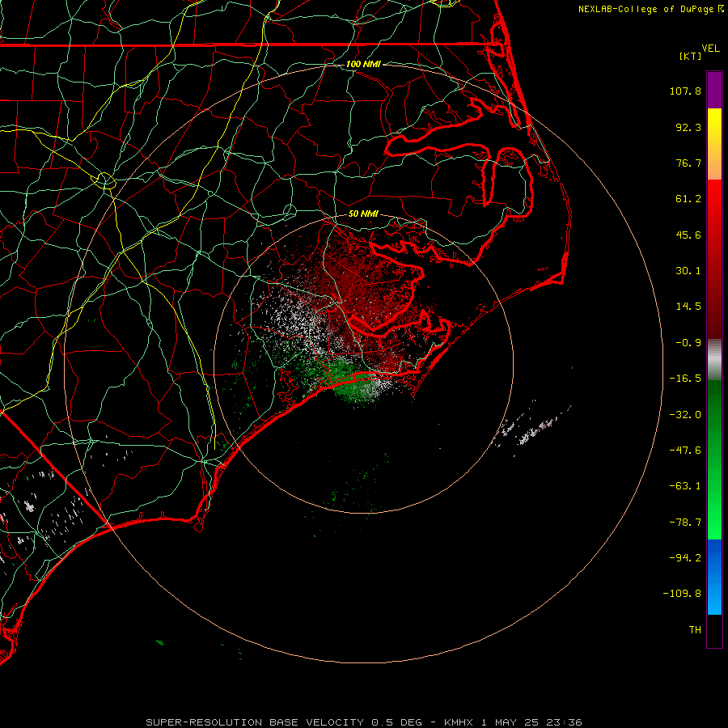Select the 61.2 legend value
This screenshot has width=728, height=728.
click(688, 199)
